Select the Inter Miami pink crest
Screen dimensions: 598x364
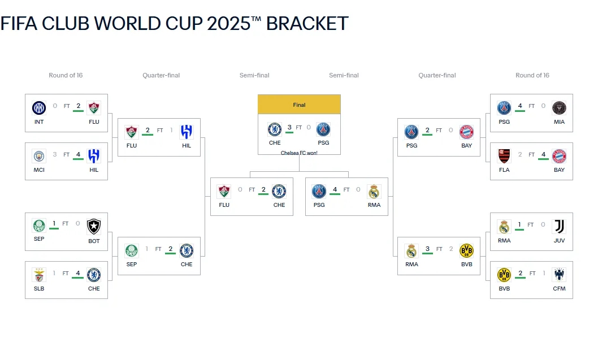[559, 108]
